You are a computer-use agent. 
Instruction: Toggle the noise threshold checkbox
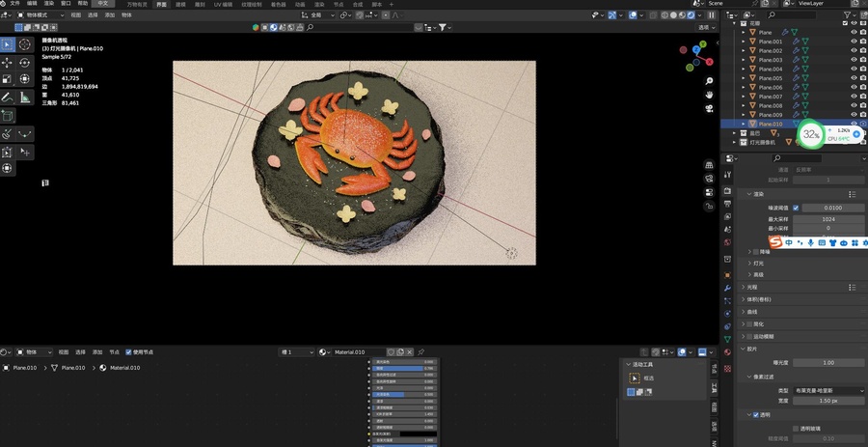796,208
